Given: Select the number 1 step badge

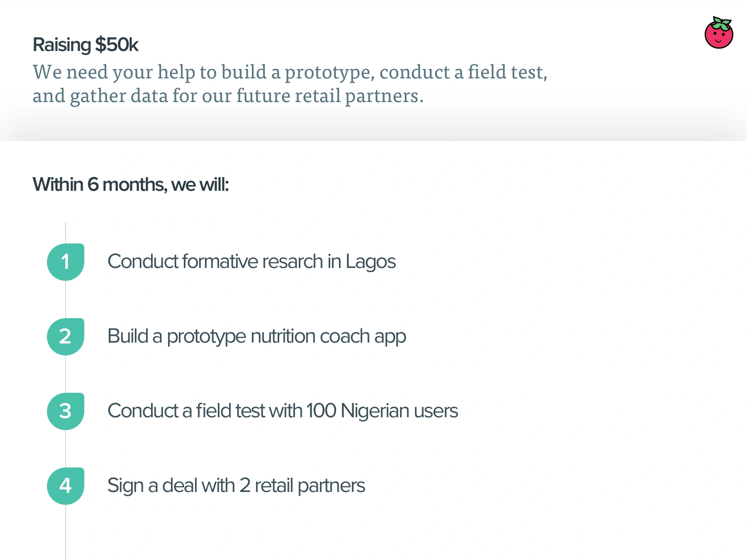Looking at the screenshot, I should [66, 262].
